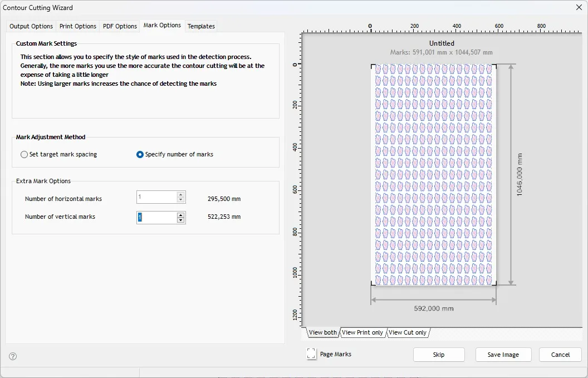Cancel the Contour Cutting Wizard

tap(560, 355)
